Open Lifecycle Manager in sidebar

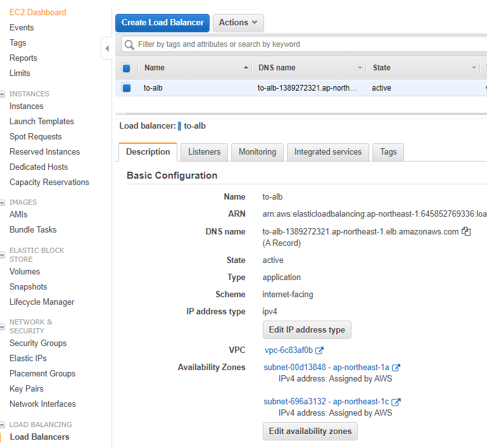42,302
